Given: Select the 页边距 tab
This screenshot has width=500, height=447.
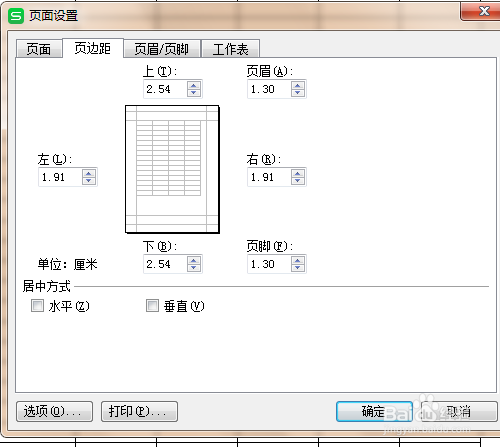Looking at the screenshot, I should click(x=93, y=48).
